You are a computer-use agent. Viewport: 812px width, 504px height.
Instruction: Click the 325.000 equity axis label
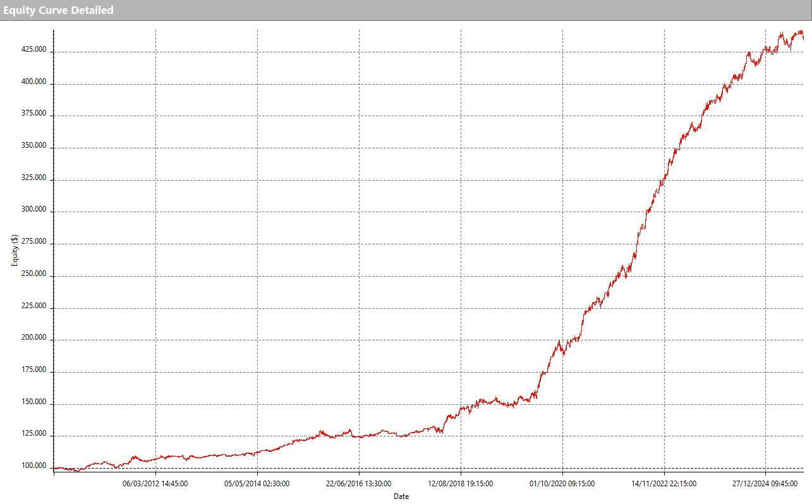34,178
